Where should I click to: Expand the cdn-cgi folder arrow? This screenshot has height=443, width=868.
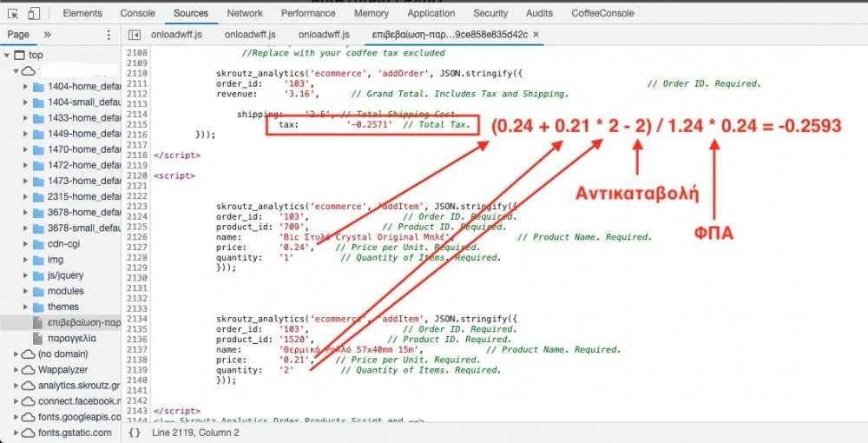(25, 243)
